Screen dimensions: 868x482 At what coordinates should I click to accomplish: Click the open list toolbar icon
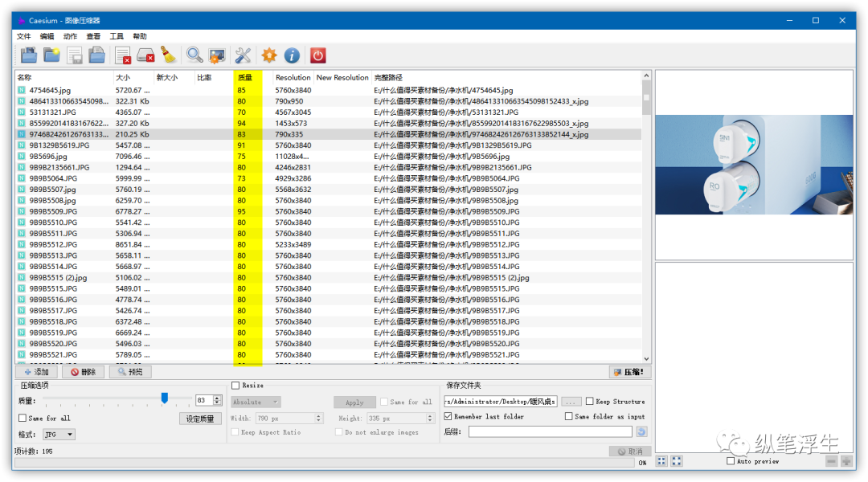coord(97,55)
